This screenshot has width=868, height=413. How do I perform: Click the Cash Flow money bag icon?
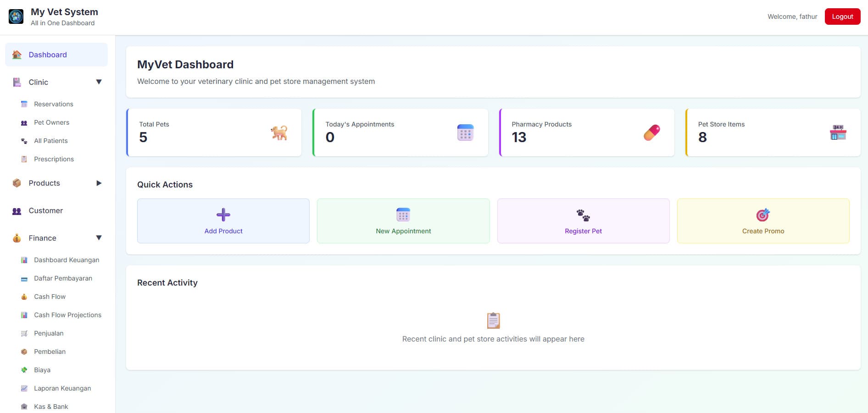(x=24, y=297)
